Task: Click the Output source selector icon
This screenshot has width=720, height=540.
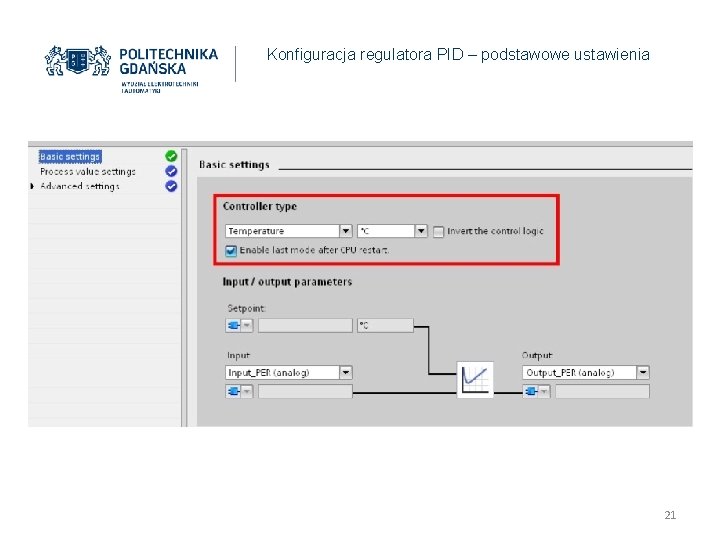Action: click(536, 392)
